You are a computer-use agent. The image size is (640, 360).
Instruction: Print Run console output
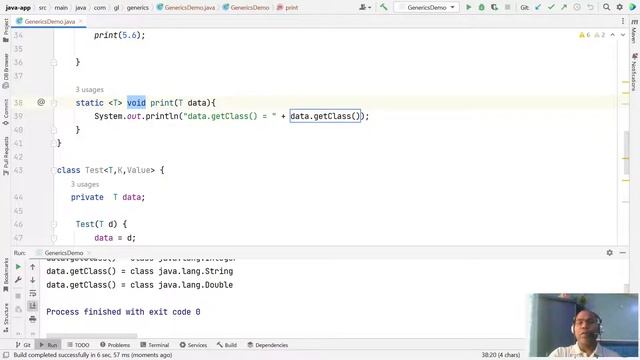pyautogui.click(x=33, y=319)
